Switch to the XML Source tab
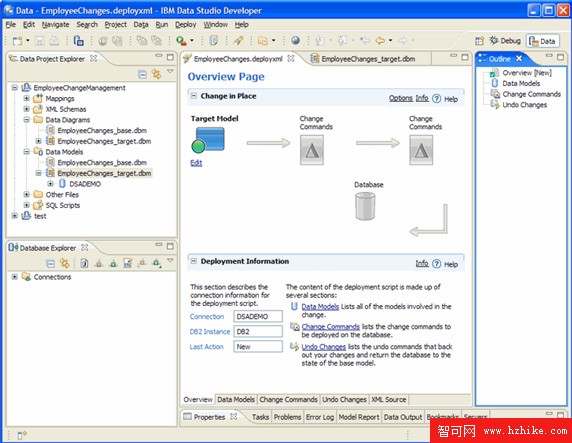 tap(389, 400)
